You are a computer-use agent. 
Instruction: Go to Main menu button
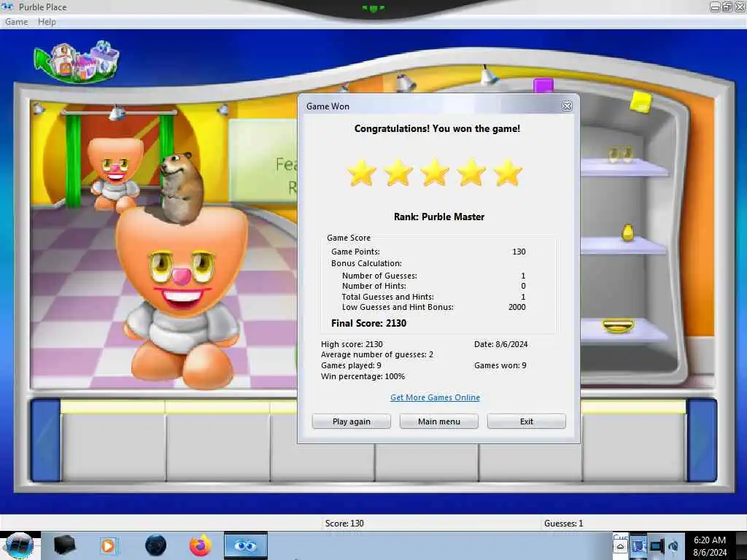(x=438, y=421)
